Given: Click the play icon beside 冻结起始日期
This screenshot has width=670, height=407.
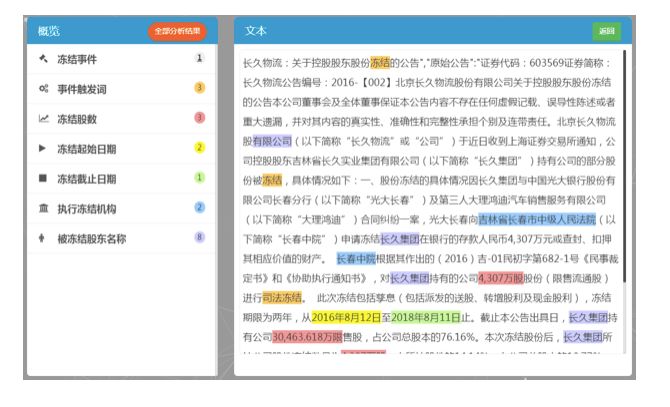Looking at the screenshot, I should [42, 148].
